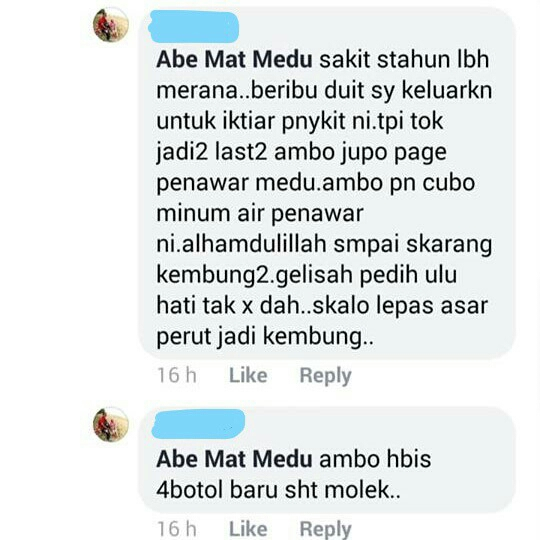Click the 16 h timestamp under second comment
This screenshot has width=540, height=540.
[177, 529]
